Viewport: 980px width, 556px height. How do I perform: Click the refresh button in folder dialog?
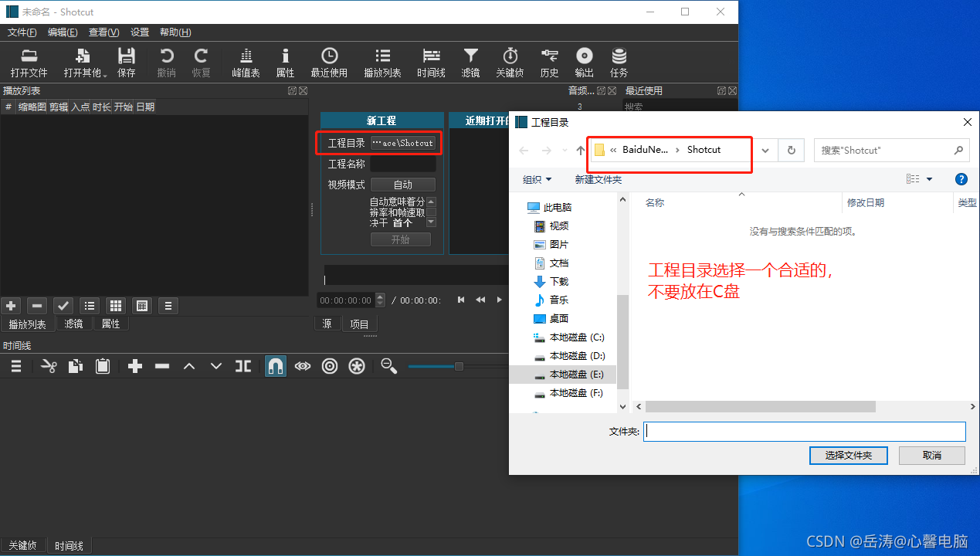pyautogui.click(x=791, y=150)
